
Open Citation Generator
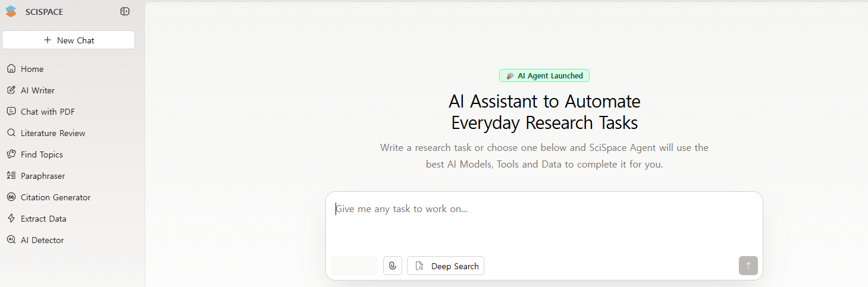point(55,197)
